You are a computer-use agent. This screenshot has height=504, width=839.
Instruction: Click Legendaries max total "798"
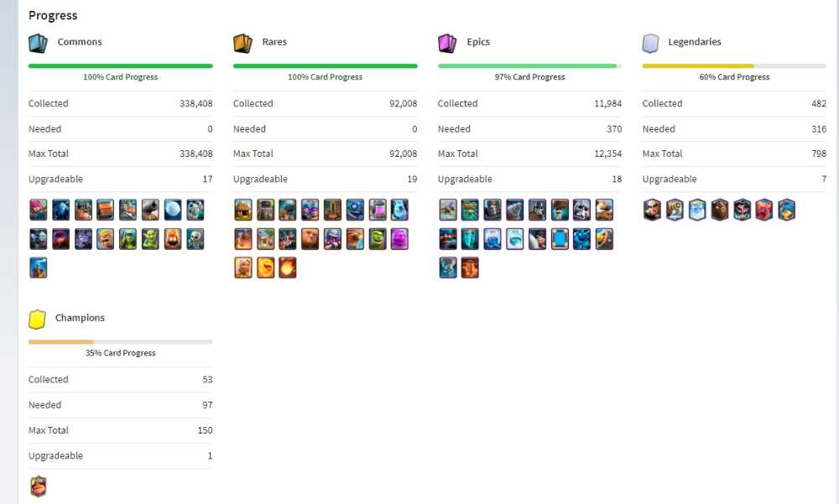819,153
